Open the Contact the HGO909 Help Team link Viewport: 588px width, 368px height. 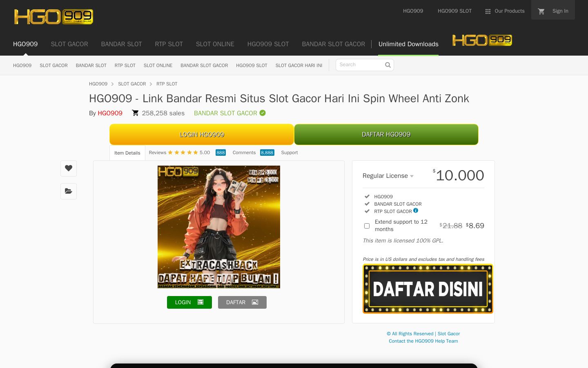pyautogui.click(x=423, y=341)
